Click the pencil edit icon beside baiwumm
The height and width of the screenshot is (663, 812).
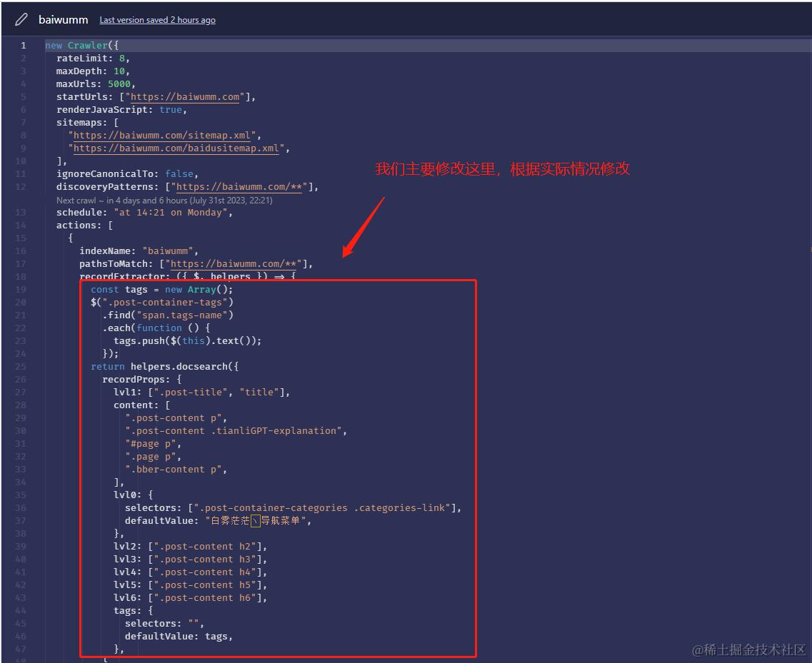(x=21, y=20)
